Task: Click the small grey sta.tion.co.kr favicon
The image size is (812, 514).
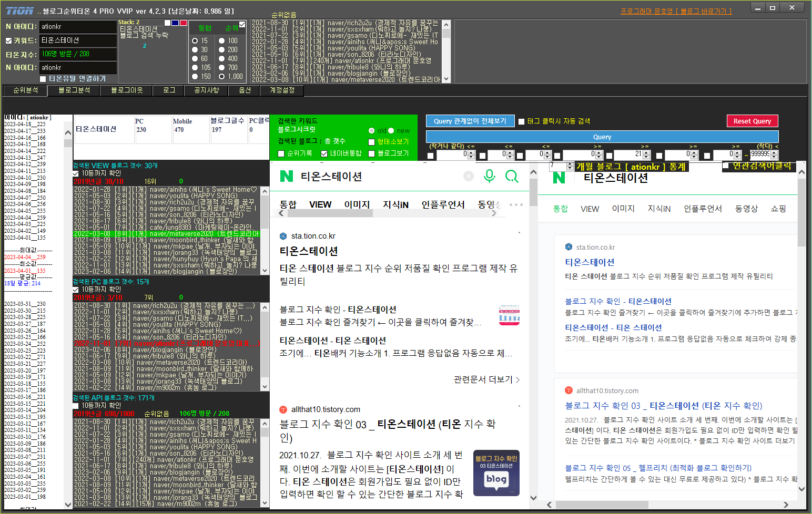Action: [569, 247]
